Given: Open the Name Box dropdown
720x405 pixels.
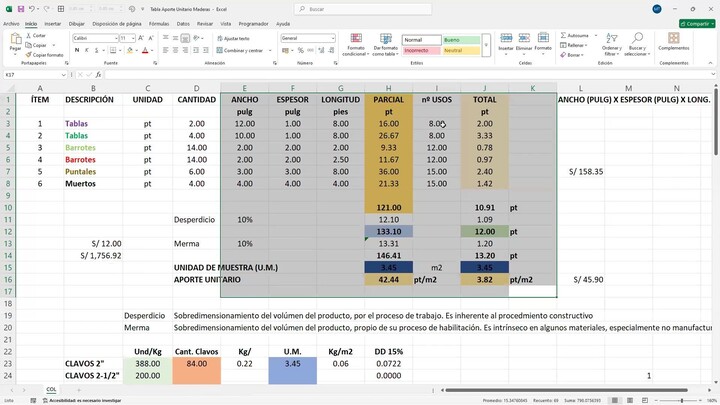Looking at the screenshot, I should [x=63, y=74].
